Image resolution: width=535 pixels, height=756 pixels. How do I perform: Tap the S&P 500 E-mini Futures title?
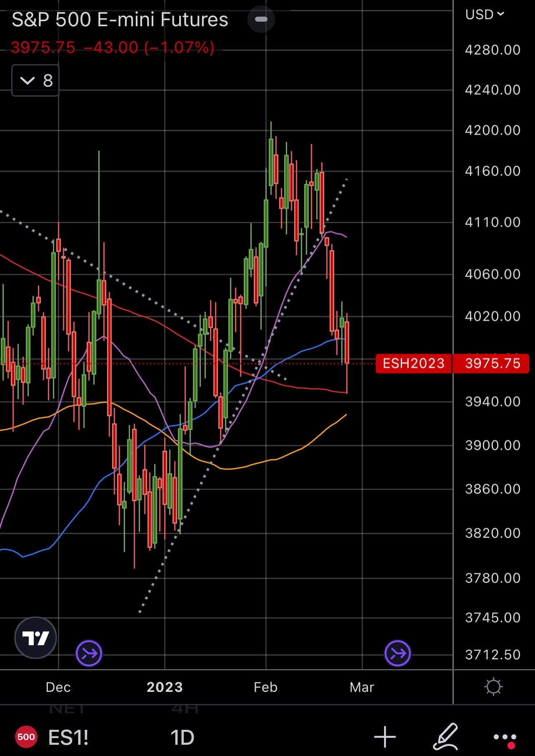coord(120,20)
